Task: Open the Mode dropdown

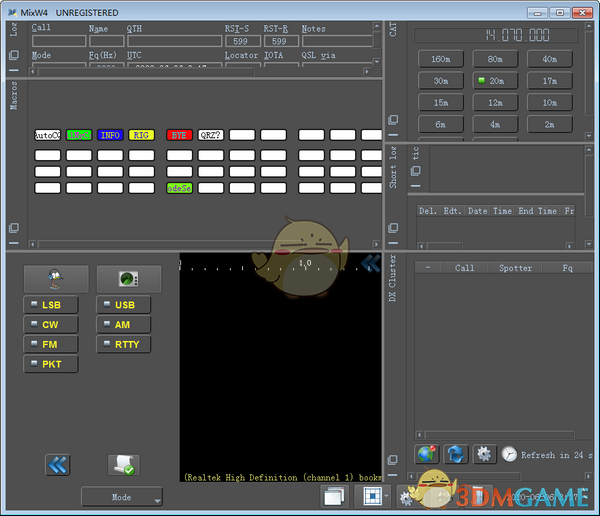Action: (122, 497)
